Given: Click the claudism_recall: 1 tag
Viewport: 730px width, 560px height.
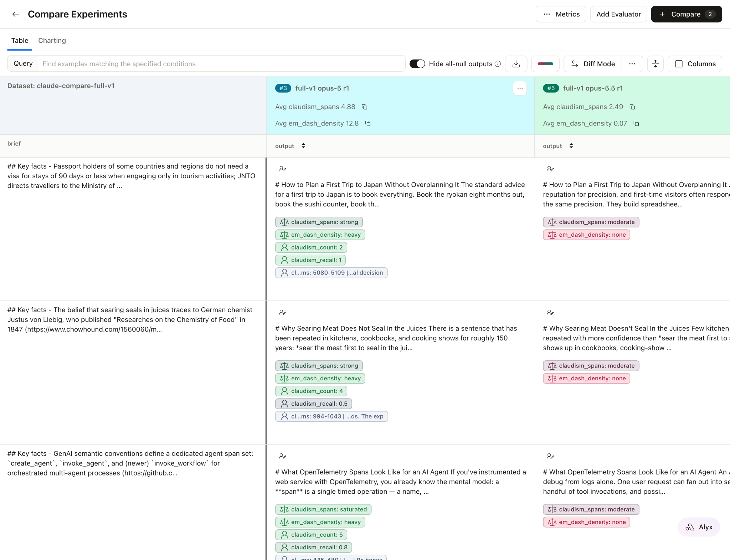Looking at the screenshot, I should pos(310,260).
